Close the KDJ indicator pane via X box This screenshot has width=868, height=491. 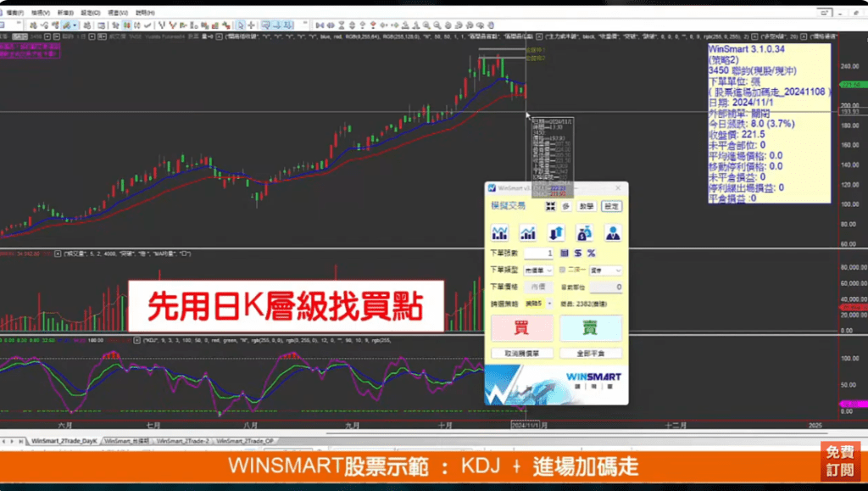pyautogui.click(x=136, y=340)
